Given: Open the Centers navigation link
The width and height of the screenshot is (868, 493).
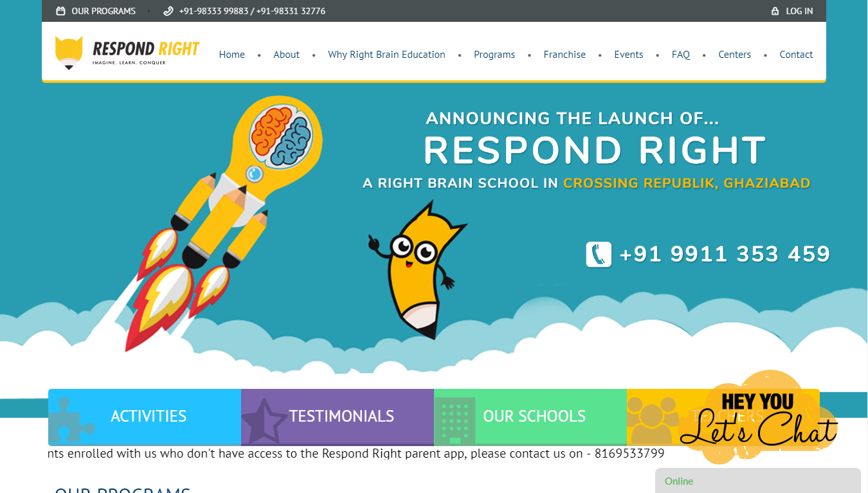Looking at the screenshot, I should coord(734,55).
